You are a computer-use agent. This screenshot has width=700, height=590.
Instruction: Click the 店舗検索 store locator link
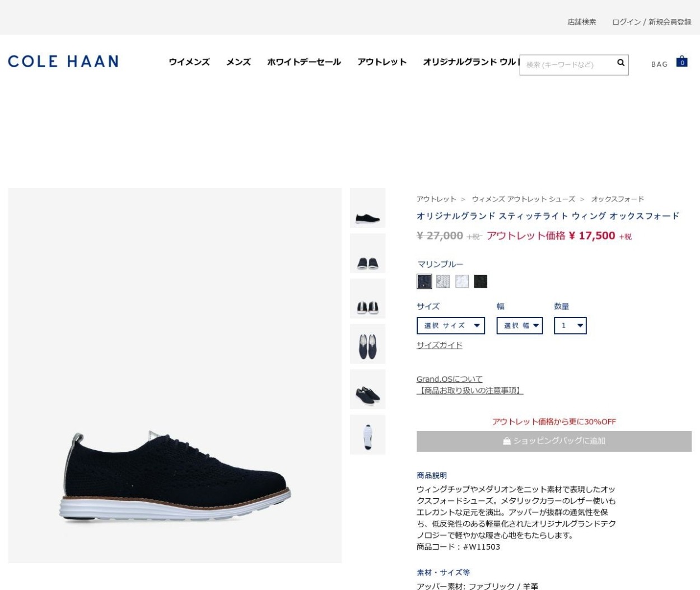[x=582, y=22]
